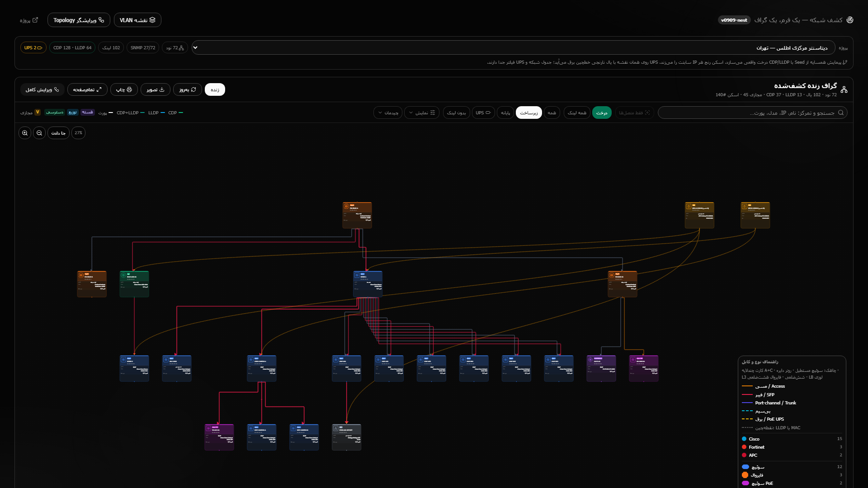Select the پایانه endpoint tab
Screen dimensions: 868x488
(x=505, y=113)
